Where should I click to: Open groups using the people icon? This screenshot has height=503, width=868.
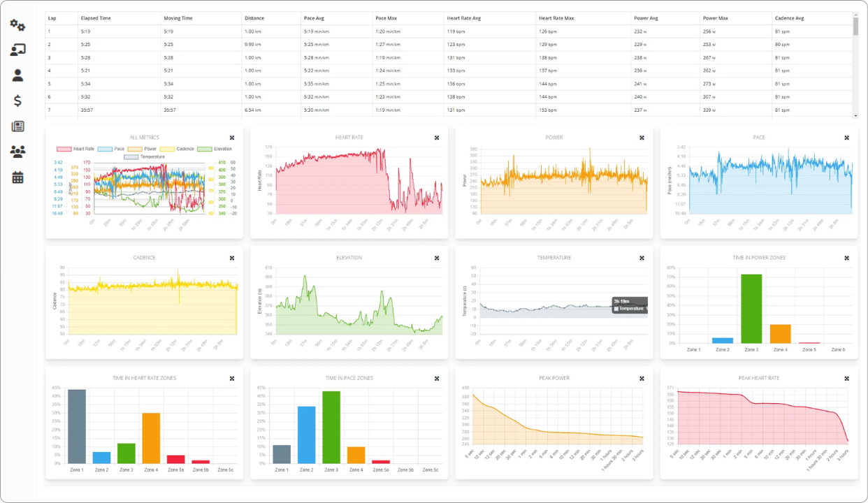[17, 151]
